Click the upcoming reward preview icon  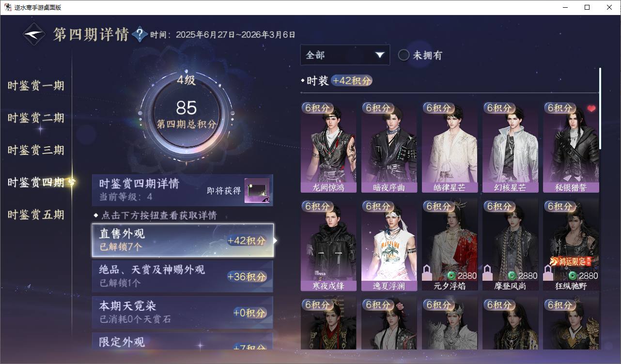tap(257, 191)
